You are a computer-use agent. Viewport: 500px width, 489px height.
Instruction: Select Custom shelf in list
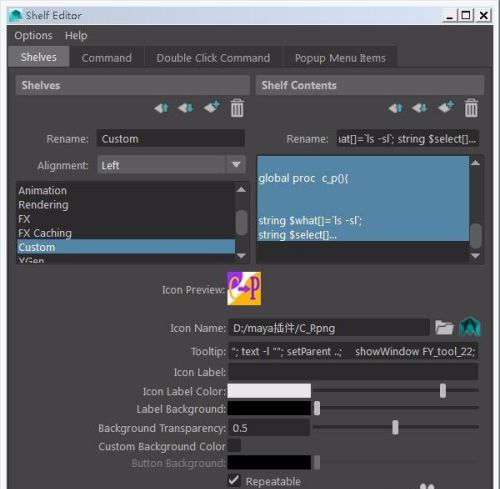coord(126,247)
